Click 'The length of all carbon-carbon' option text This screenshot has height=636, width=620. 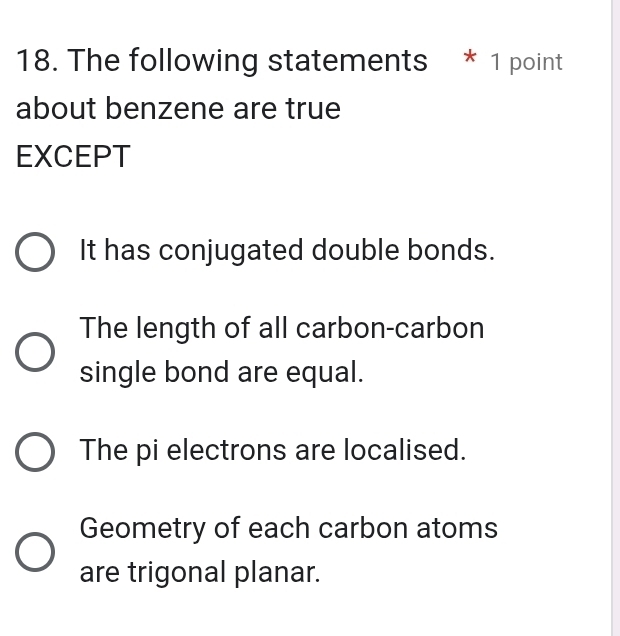point(282,328)
